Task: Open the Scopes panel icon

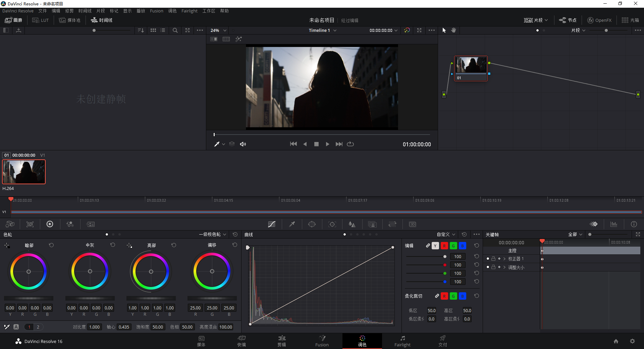Action: tap(614, 224)
